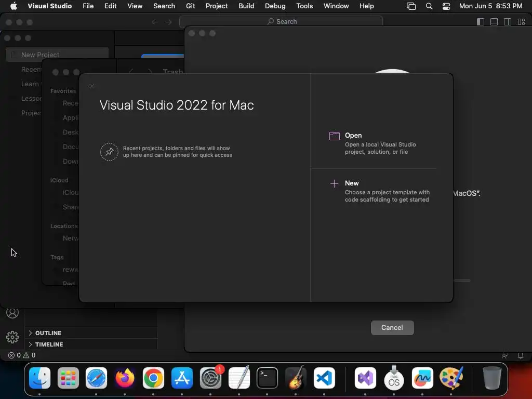Open the Tools menu
The width and height of the screenshot is (532, 399).
[304, 6]
